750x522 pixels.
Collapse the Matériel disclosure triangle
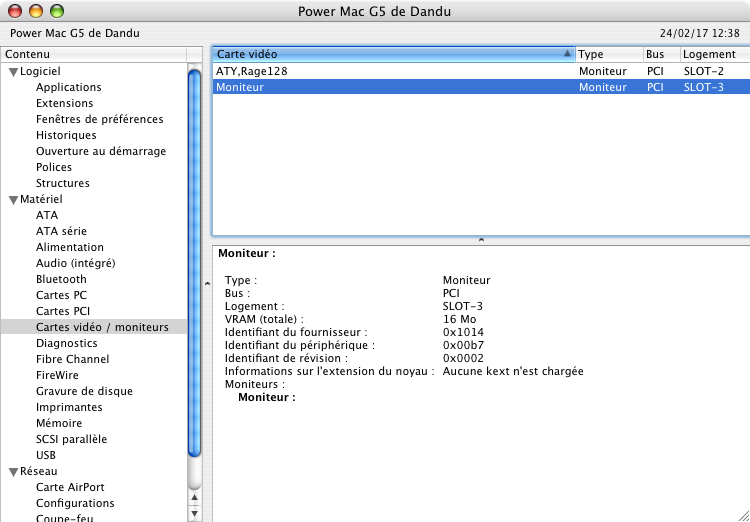13,200
